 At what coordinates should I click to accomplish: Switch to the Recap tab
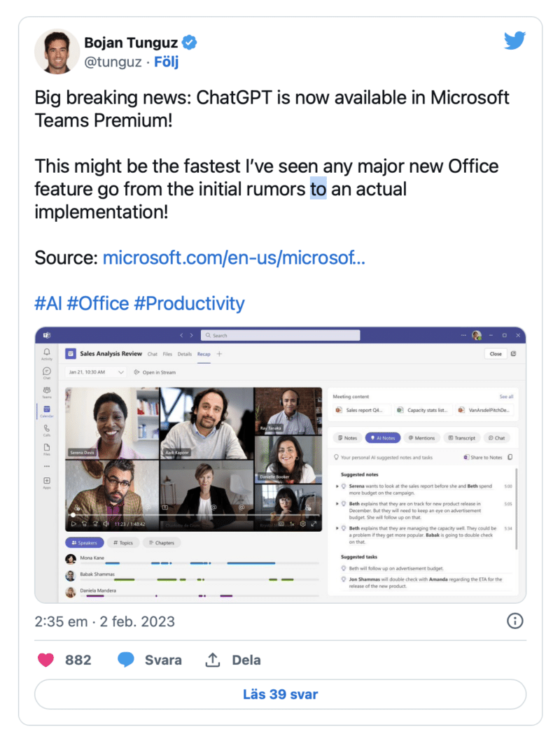203,354
